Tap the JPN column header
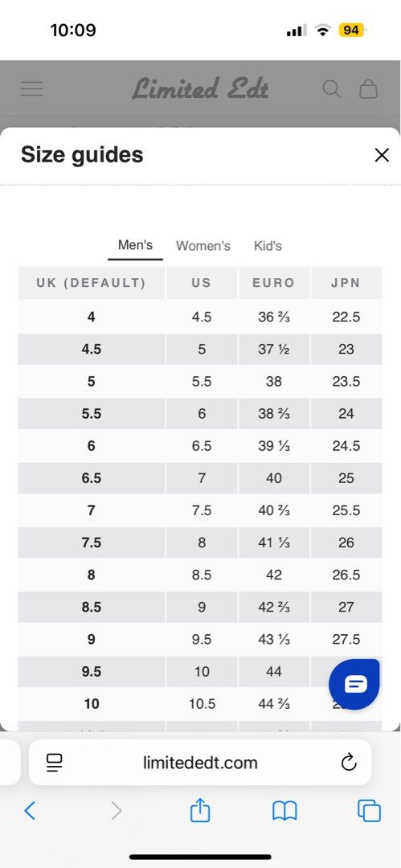The image size is (401, 868). pos(346,283)
